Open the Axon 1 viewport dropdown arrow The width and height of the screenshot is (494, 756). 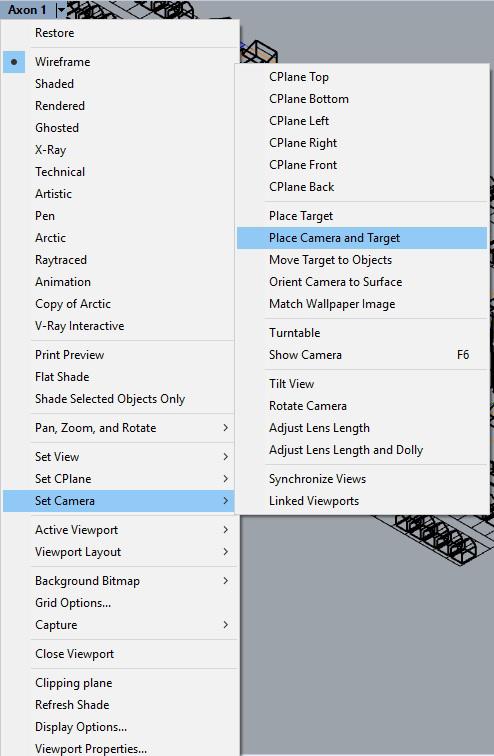pos(61,9)
